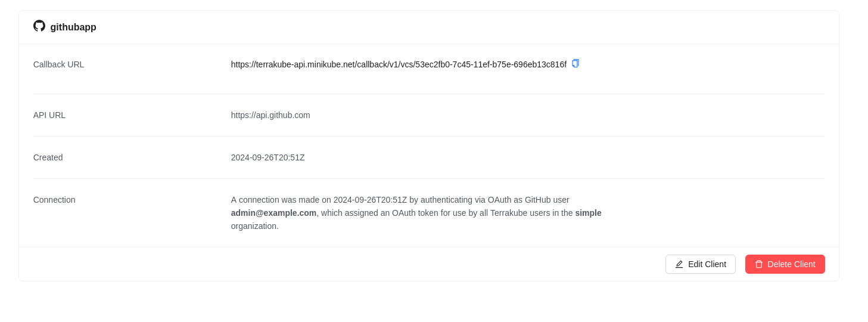868x322 pixels.
Task: Click the timestamp value in the Created row
Action: [267, 157]
